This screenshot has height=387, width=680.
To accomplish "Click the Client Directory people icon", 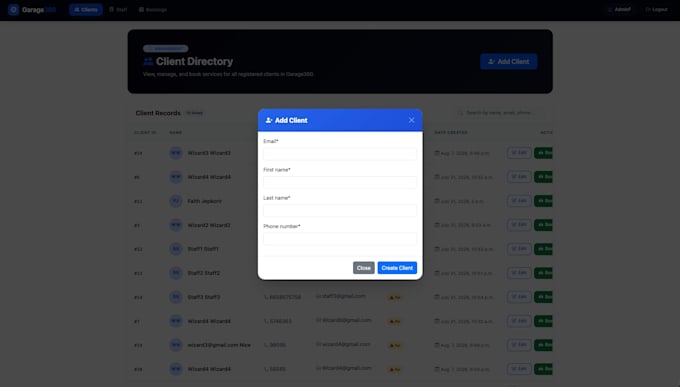I will click(x=148, y=62).
